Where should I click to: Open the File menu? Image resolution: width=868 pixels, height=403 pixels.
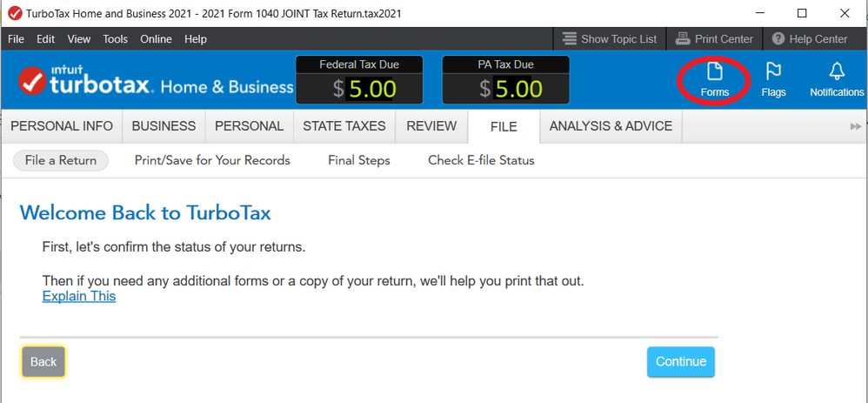(16, 39)
